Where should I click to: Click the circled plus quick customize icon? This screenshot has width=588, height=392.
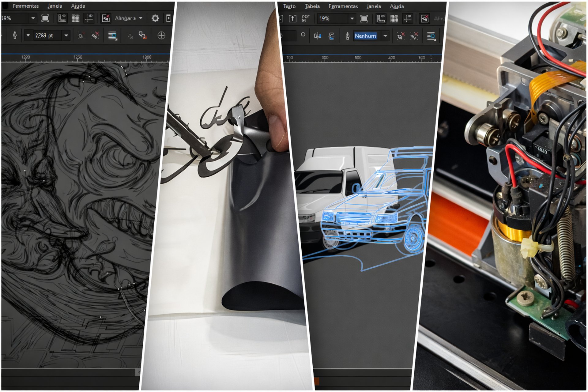coord(161,36)
